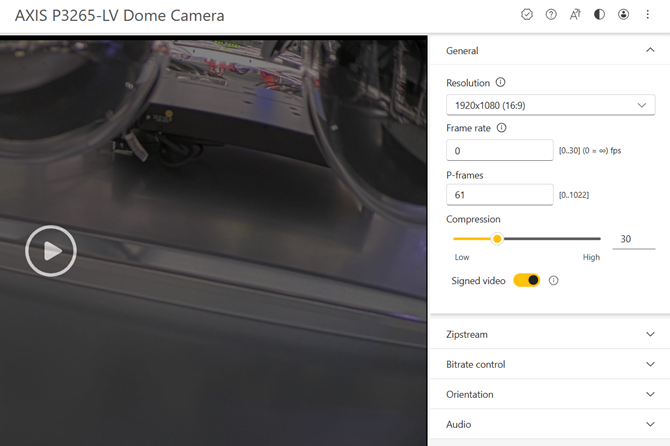Image resolution: width=670 pixels, height=446 pixels.
Task: Click the Frame rate input field
Action: click(499, 151)
